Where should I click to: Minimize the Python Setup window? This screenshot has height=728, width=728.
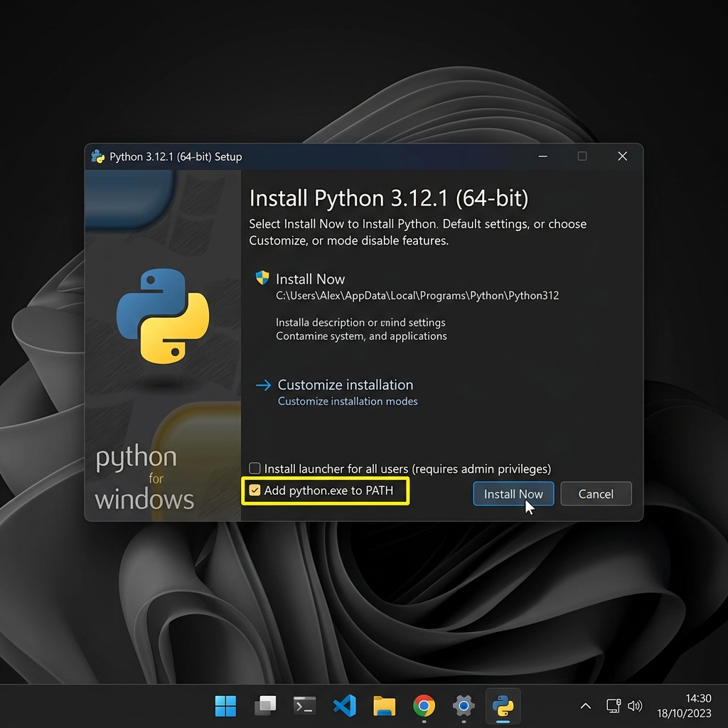coord(542,156)
